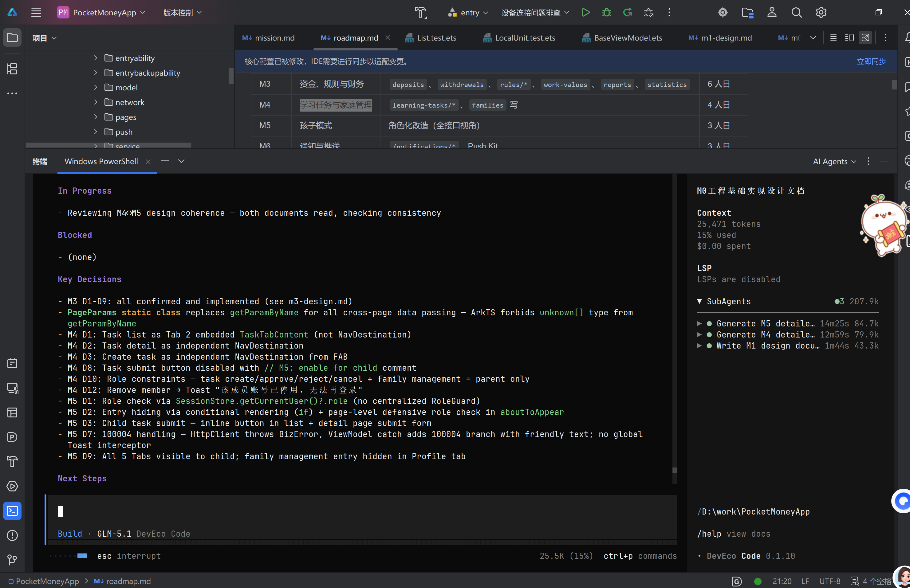Open the AI Agents dropdown
Viewport: 910px width, 588px height.
(x=834, y=161)
